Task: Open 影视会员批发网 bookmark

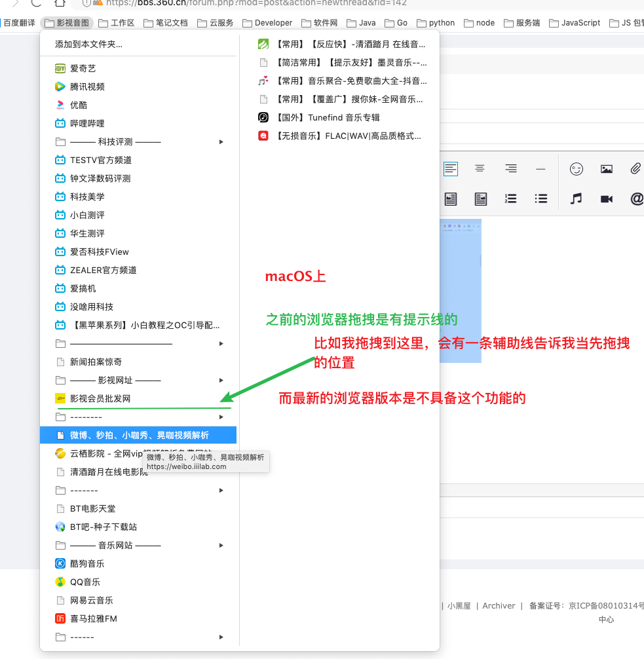Action: click(138, 398)
